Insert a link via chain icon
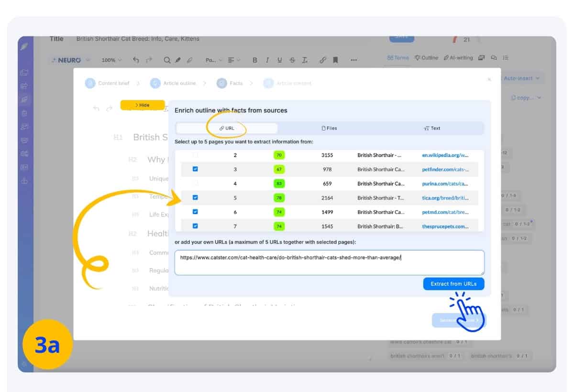The width and height of the screenshot is (574, 392). pos(323,60)
